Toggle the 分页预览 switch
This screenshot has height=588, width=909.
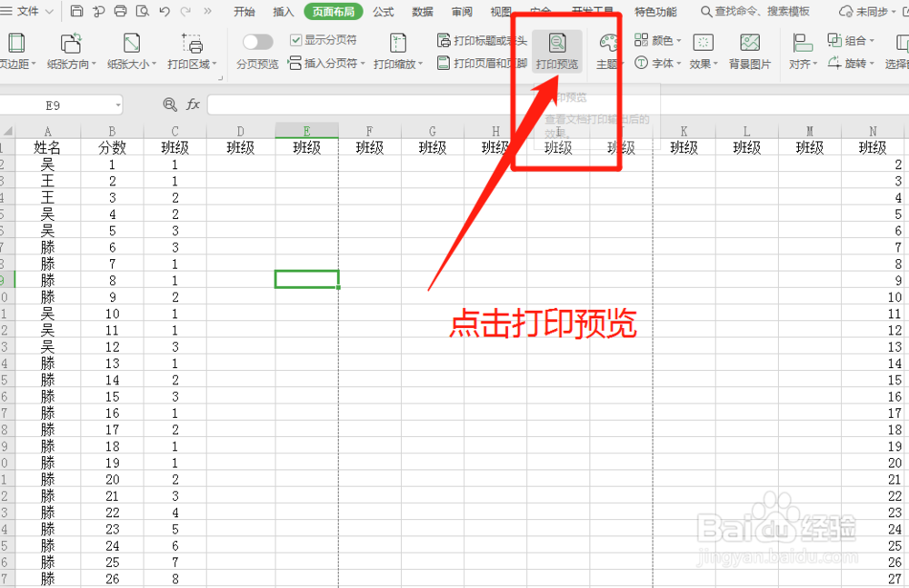257,42
